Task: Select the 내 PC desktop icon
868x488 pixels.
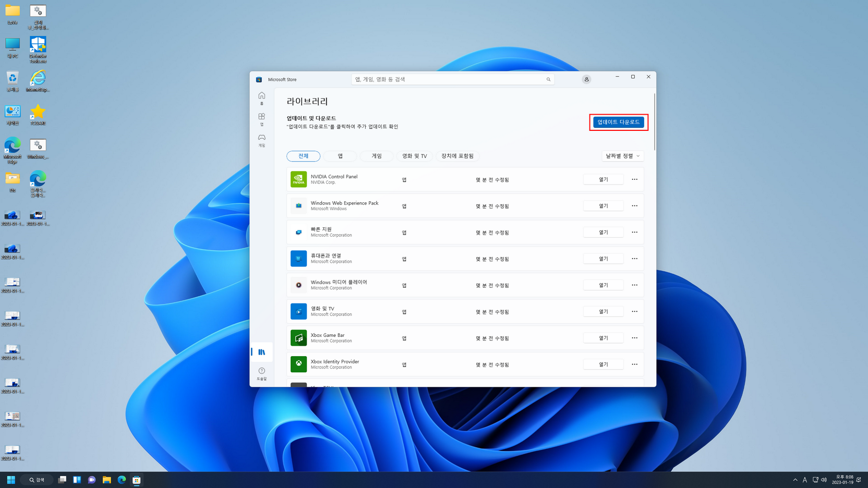Action: point(13,48)
